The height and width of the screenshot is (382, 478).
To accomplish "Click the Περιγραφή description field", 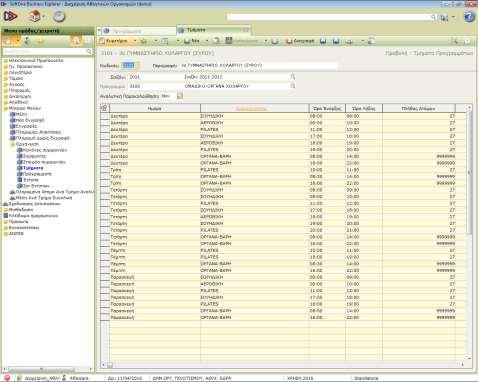I will coord(259,66).
